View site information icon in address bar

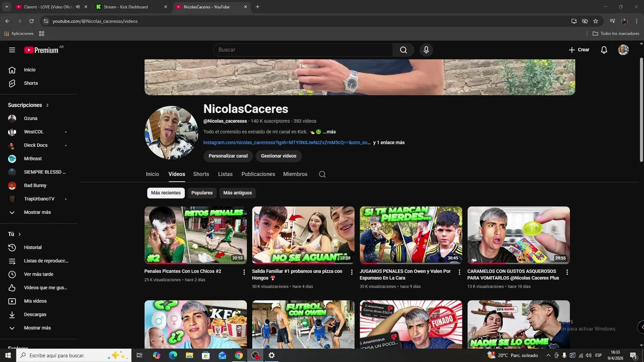(x=46, y=21)
